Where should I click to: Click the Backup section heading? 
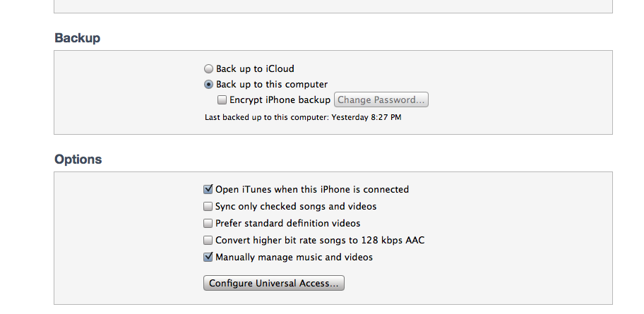coord(77,38)
